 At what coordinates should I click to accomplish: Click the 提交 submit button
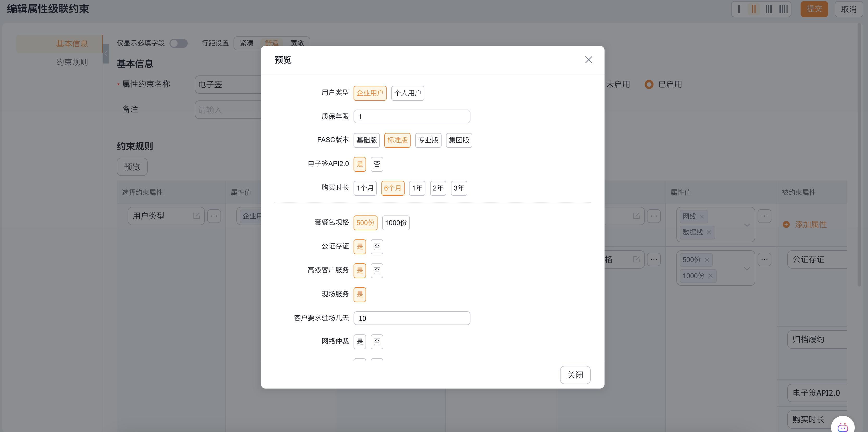pyautogui.click(x=814, y=9)
